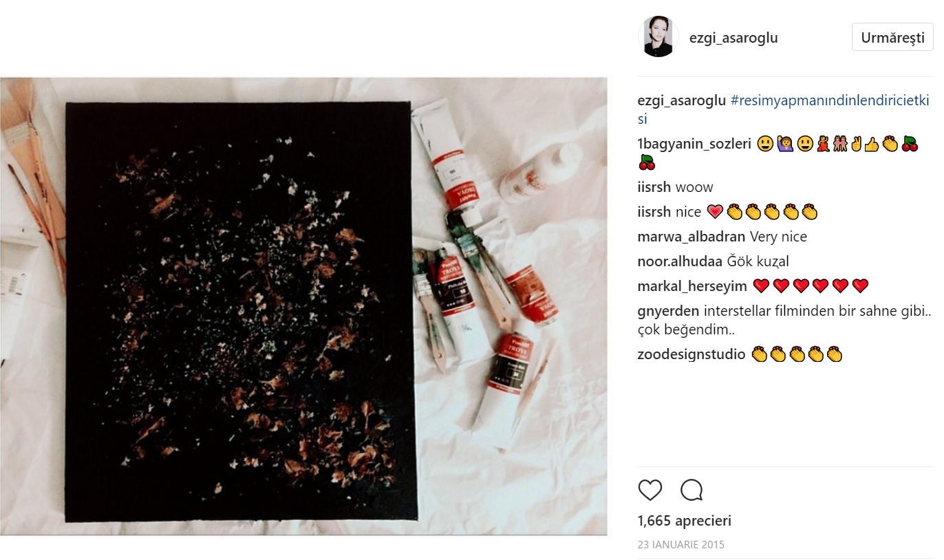The width and height of the screenshot is (944, 560).
Task: Open ezgi_asaroglu username in the post header
Action: coord(733,38)
